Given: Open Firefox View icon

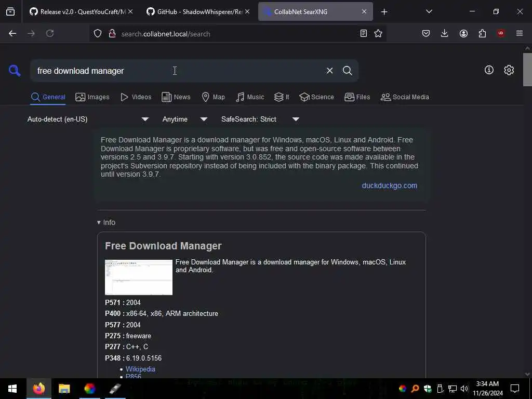Looking at the screenshot, I should (10, 11).
